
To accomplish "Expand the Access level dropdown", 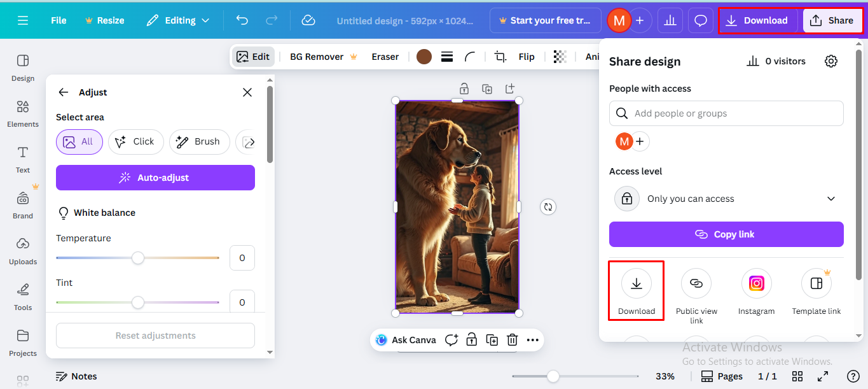I will tap(726, 198).
